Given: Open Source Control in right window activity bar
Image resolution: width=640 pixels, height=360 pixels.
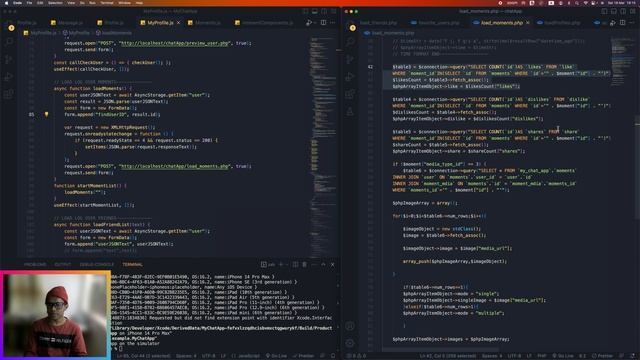Looking at the screenshot, I should 350,60.
